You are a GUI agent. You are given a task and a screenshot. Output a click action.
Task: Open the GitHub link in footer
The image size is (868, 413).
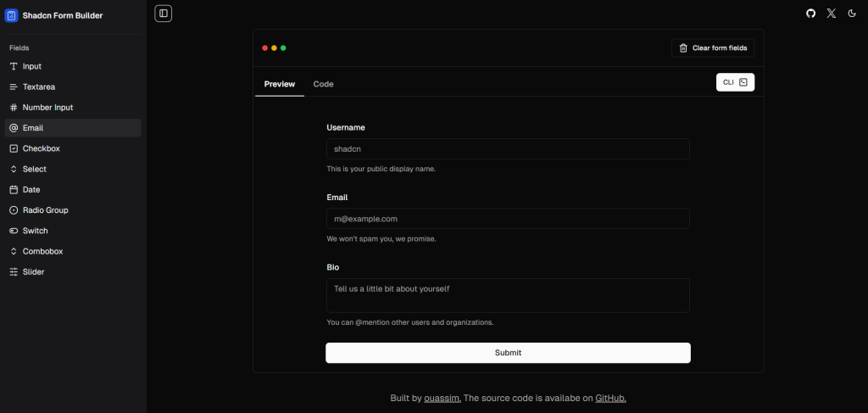tap(610, 398)
